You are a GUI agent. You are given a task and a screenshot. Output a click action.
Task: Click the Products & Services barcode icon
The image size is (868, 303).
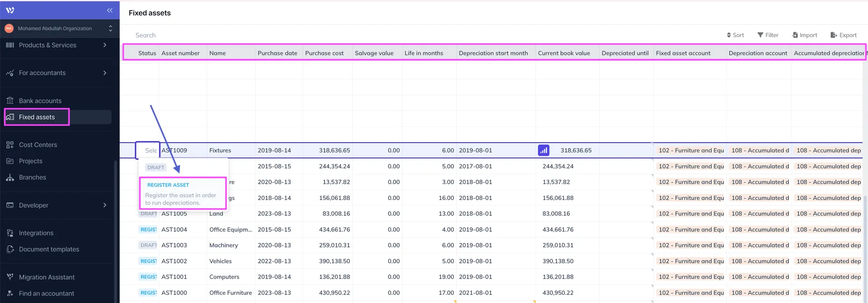[x=10, y=45]
